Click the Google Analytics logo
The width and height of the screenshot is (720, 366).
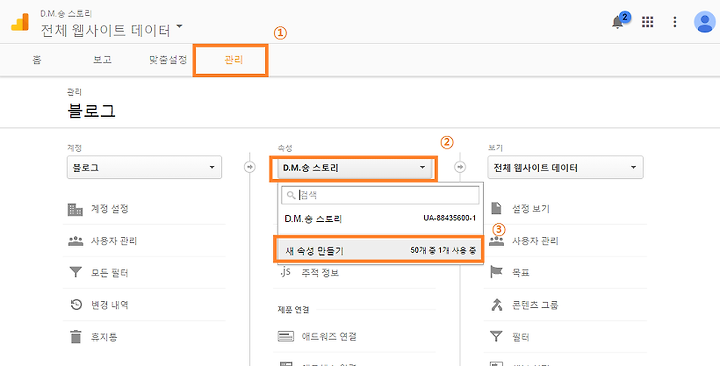pyautogui.click(x=20, y=22)
